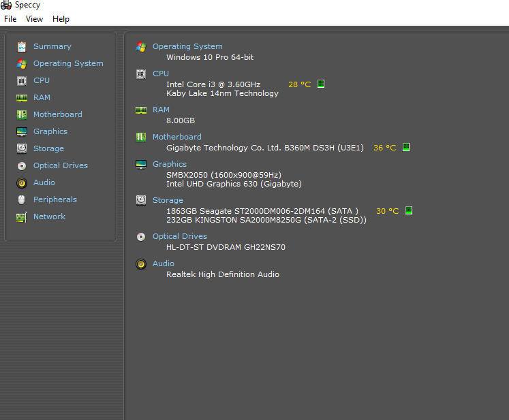Click Storage drive icon in summary panel
Image resolution: width=509 pixels, height=420 pixels.
tap(141, 200)
